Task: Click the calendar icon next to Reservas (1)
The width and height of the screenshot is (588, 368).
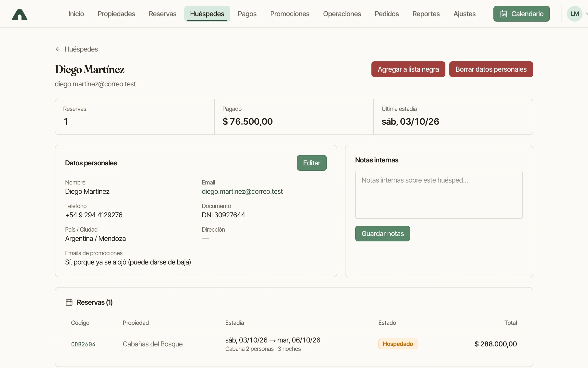Action: (x=69, y=302)
